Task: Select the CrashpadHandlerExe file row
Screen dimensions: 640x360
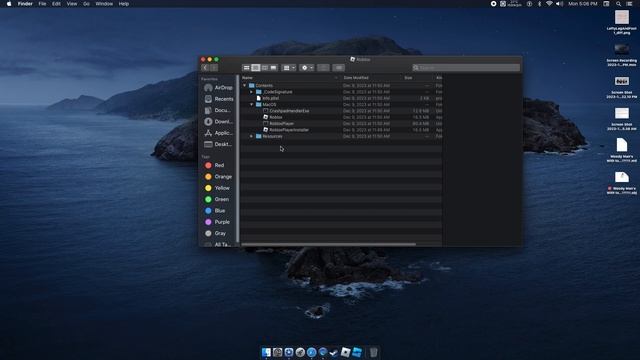Action: 342,111
